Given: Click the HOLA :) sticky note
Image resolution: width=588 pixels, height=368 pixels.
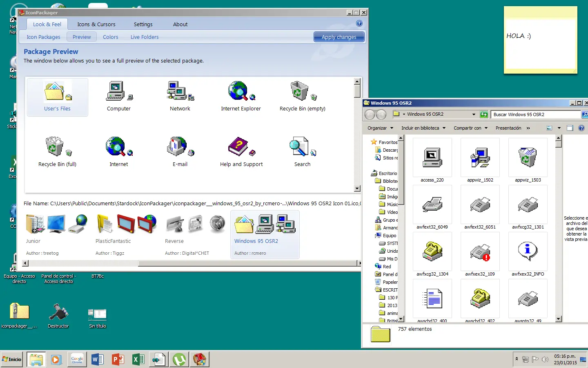Looking at the screenshot, I should 540,40.
